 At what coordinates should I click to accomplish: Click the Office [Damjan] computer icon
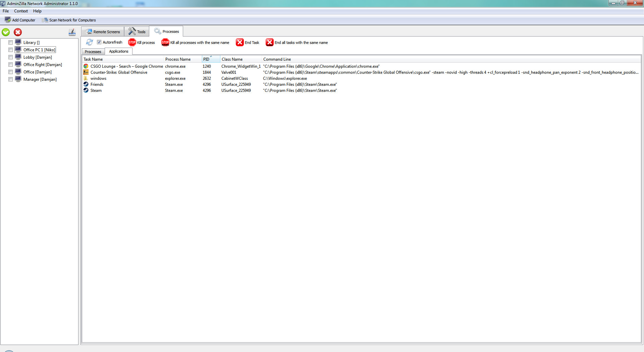[x=18, y=72]
